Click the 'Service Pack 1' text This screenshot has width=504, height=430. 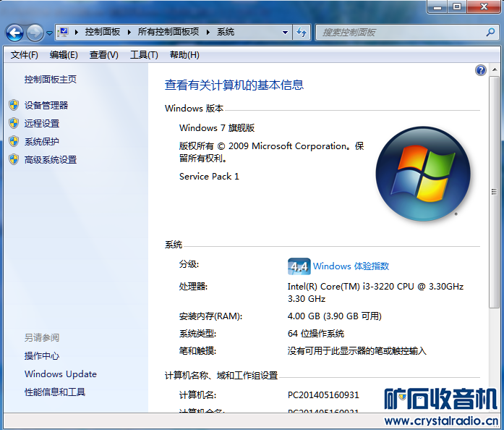(209, 177)
